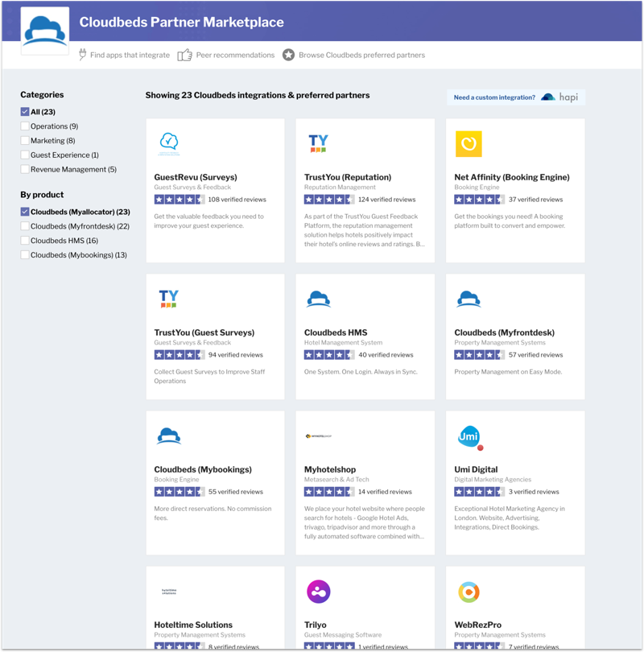The image size is (644, 652).
Task: Click Cloudbeds HMS star rating
Action: (x=329, y=355)
